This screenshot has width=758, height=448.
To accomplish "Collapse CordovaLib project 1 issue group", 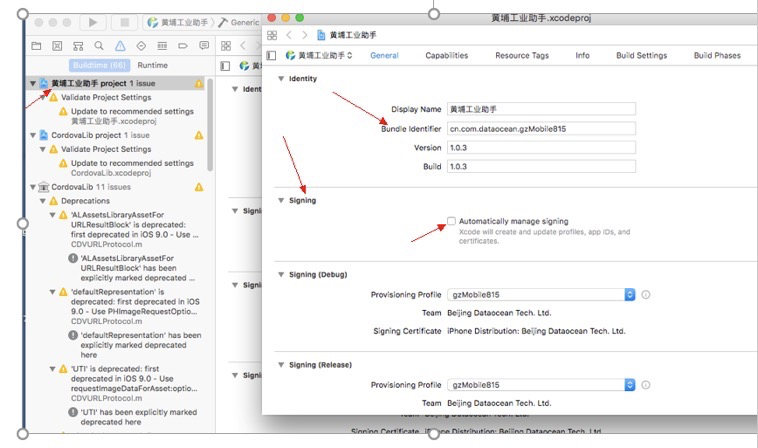I will coord(33,135).
